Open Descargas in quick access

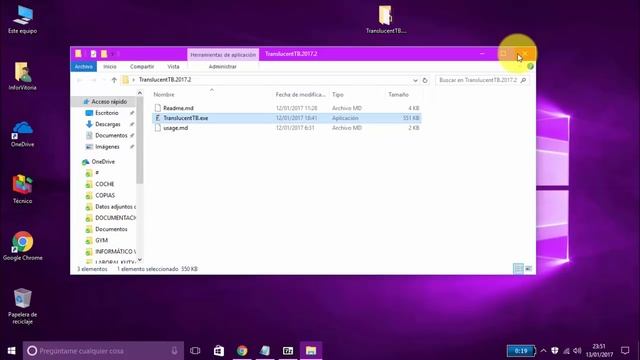108,124
